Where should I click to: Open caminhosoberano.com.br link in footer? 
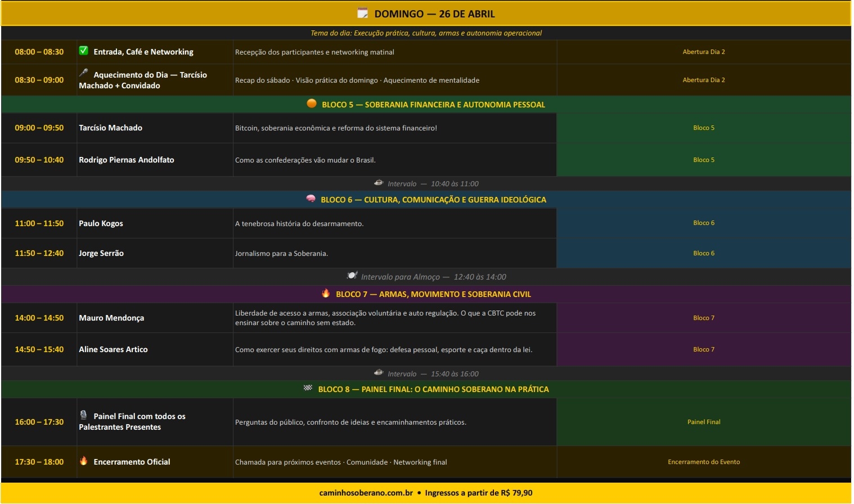366,493
